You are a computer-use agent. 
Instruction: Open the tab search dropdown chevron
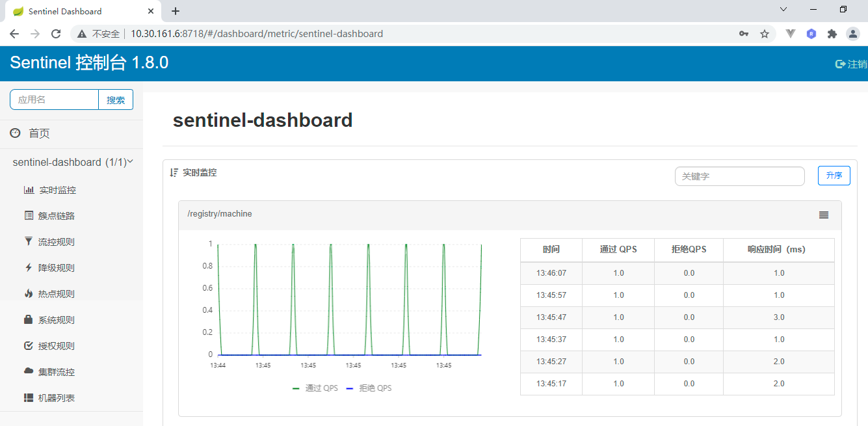click(783, 9)
